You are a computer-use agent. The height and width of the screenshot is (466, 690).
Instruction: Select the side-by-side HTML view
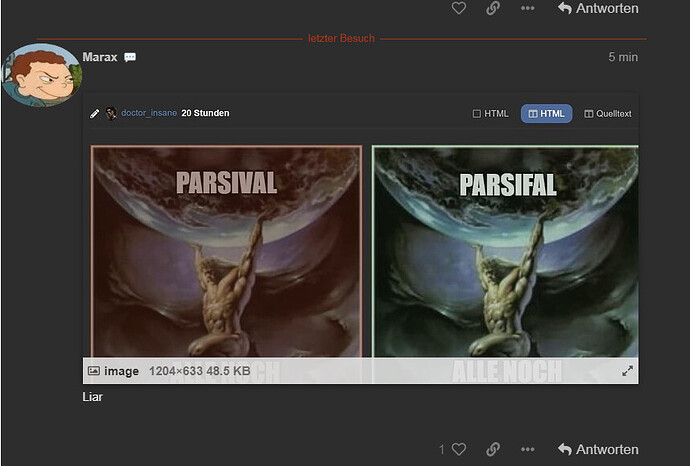point(547,114)
